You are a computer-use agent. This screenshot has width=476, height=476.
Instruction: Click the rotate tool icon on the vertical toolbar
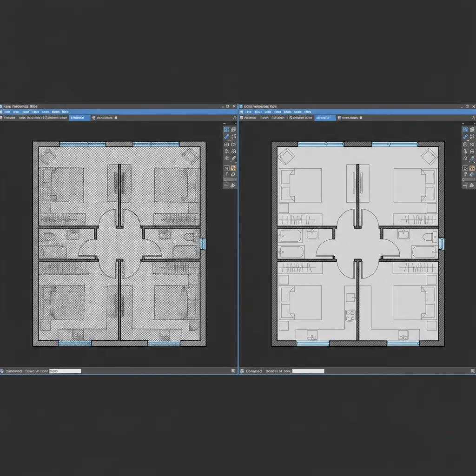click(227, 151)
